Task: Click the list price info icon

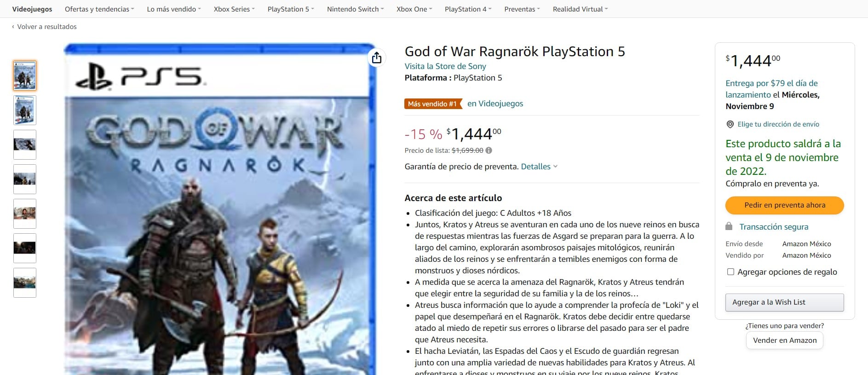Action: click(x=489, y=150)
